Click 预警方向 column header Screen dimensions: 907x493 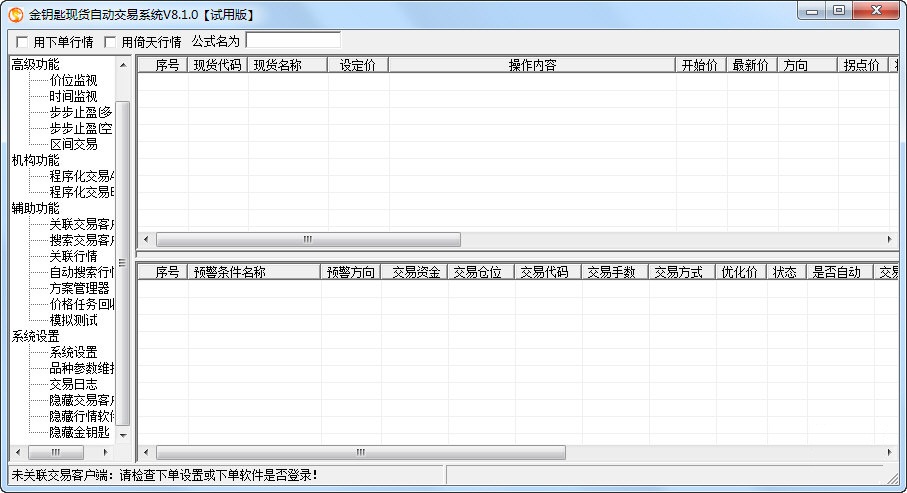click(351, 272)
